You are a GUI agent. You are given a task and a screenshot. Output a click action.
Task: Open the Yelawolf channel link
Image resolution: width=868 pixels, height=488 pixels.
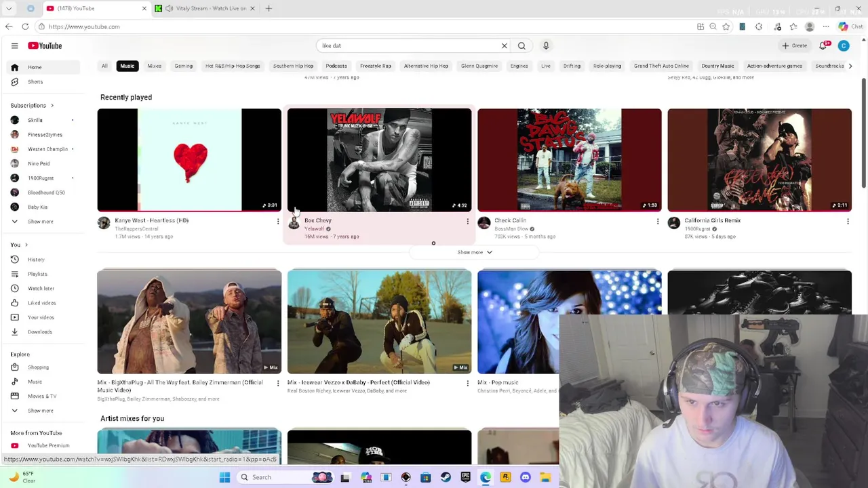click(x=314, y=229)
